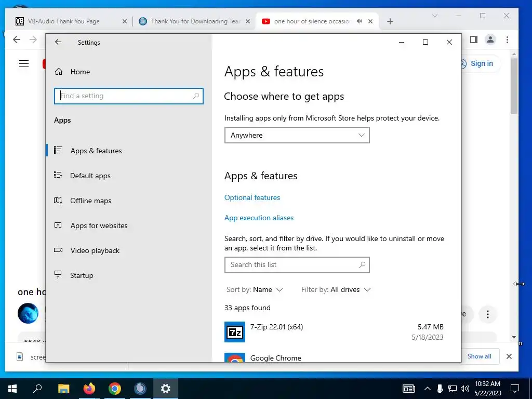The width and height of the screenshot is (532, 399).
Task: Click the Chrome page vertical scrollbar
Action: click(x=514, y=86)
